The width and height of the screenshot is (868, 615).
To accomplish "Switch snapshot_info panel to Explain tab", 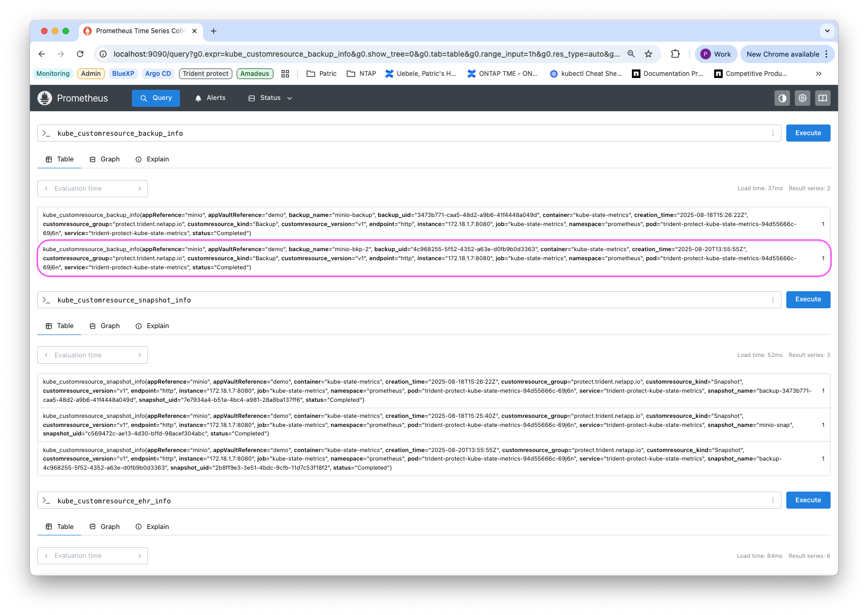I will click(x=152, y=326).
